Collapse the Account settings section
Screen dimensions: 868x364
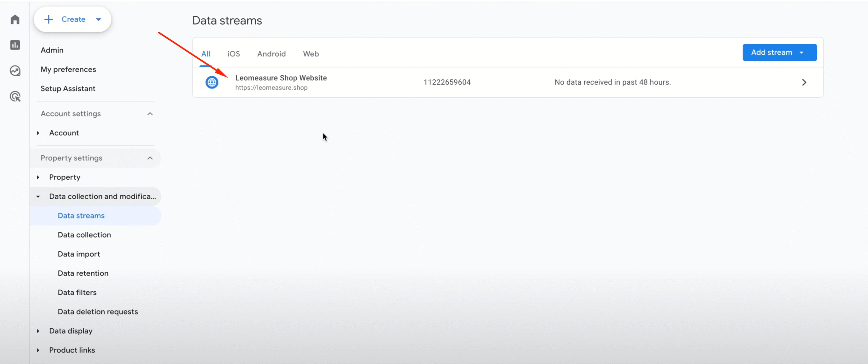tap(150, 114)
